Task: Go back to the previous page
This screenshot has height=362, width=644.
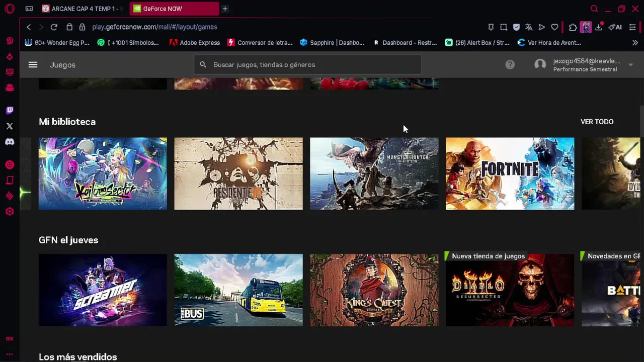Action: click(x=29, y=27)
